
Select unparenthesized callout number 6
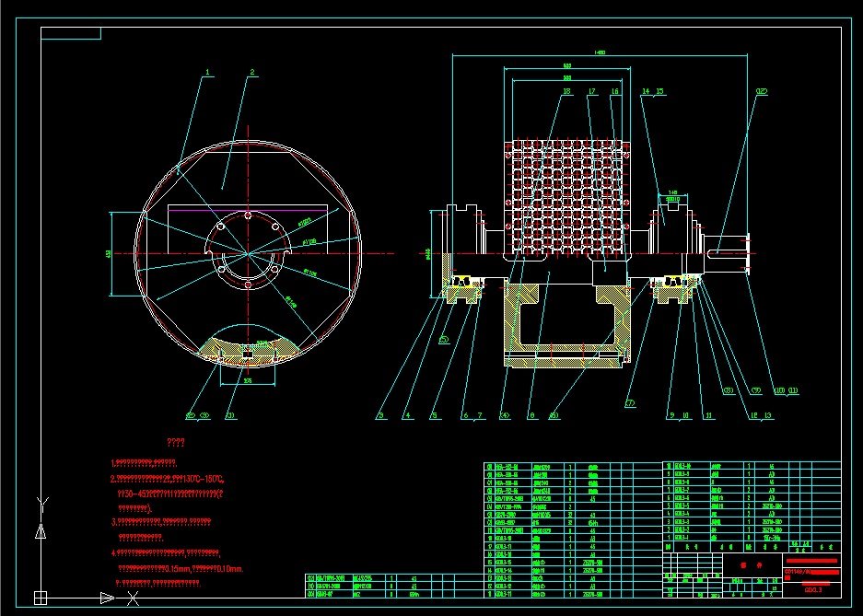click(466, 416)
